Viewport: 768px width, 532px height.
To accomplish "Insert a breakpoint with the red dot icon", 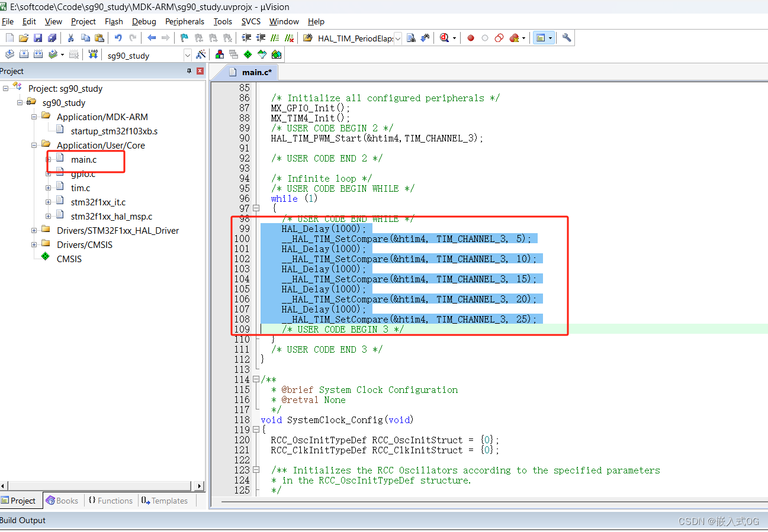I will [x=471, y=38].
